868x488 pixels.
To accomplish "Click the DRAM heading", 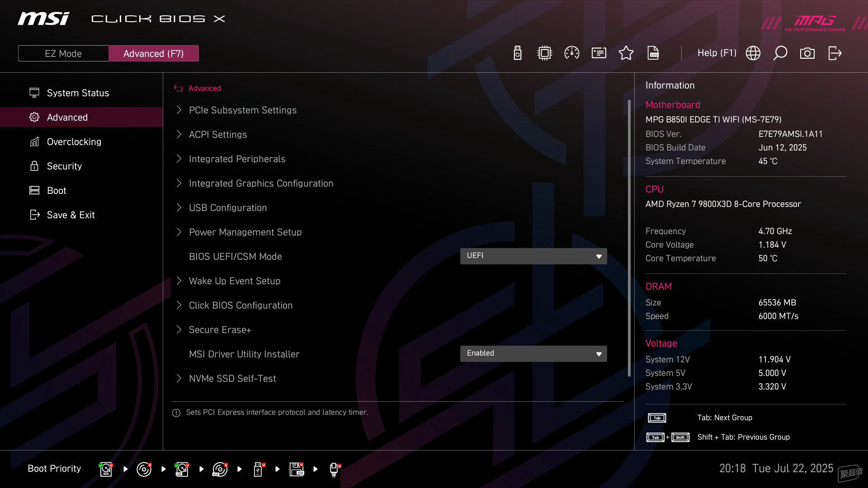I will [x=658, y=286].
